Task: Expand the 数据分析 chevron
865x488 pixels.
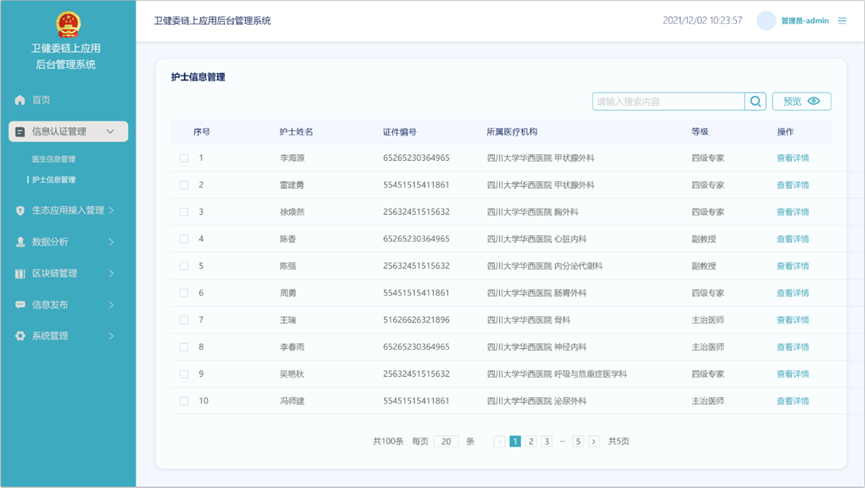Action: pyautogui.click(x=111, y=242)
